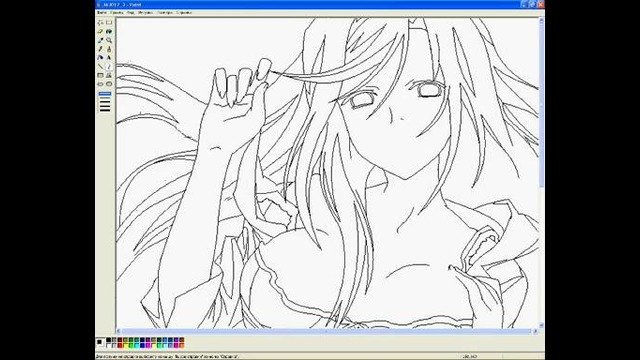Select the Airbrush spray tool

(x=100, y=58)
